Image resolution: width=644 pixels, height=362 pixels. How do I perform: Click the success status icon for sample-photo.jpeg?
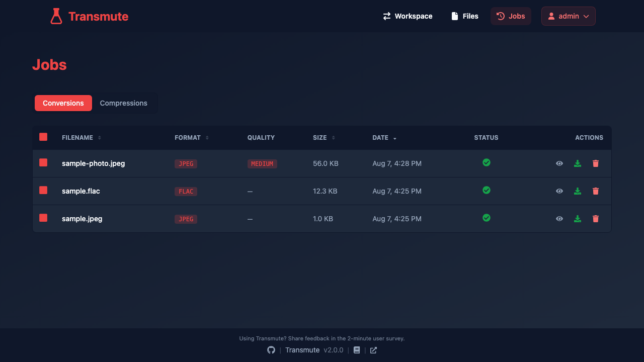coord(487,162)
